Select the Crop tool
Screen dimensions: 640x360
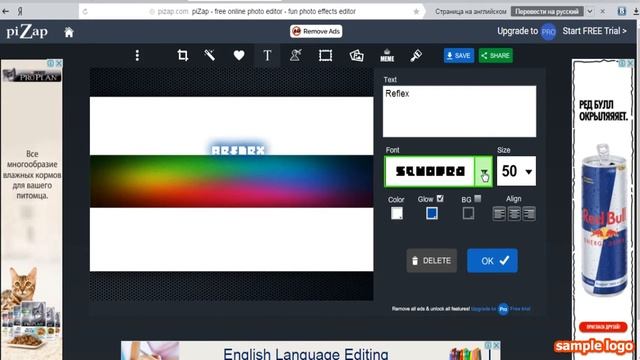(x=183, y=56)
